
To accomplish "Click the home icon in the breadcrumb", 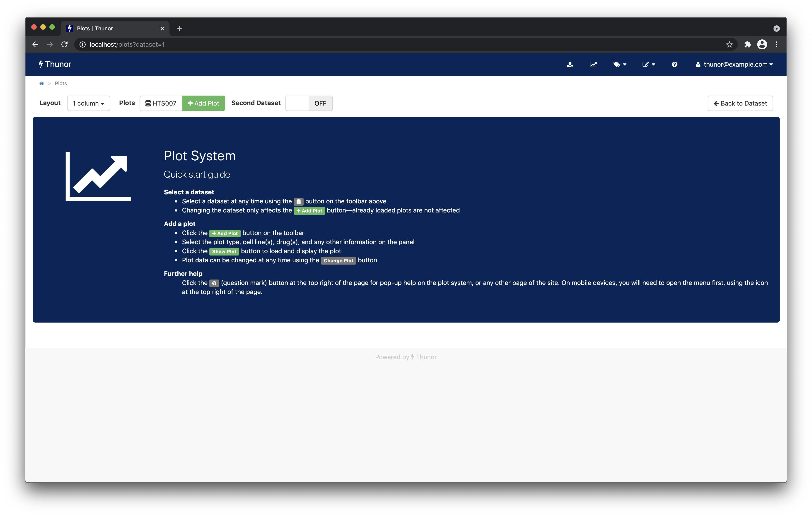I will point(42,83).
